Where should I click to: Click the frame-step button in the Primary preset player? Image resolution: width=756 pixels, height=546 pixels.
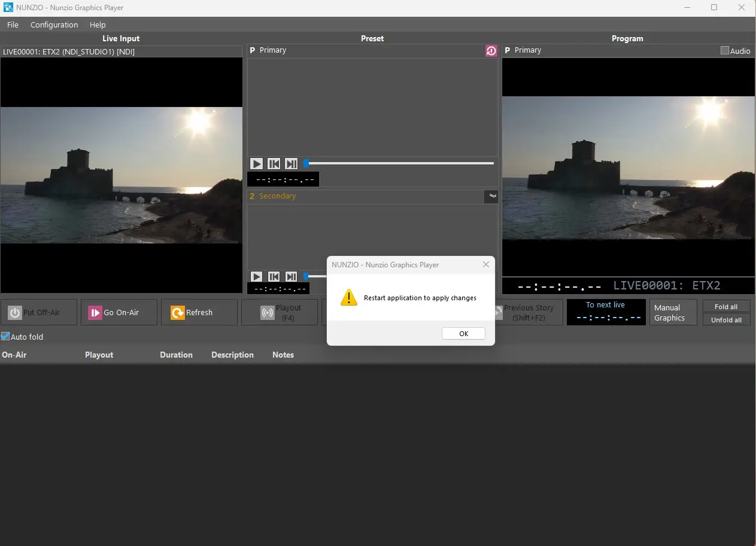(x=291, y=163)
